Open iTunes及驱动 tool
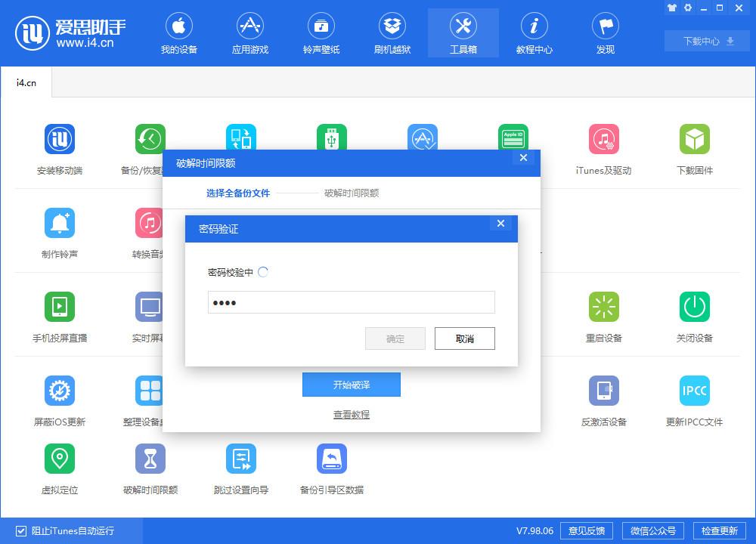The image size is (756, 544). tap(603, 149)
